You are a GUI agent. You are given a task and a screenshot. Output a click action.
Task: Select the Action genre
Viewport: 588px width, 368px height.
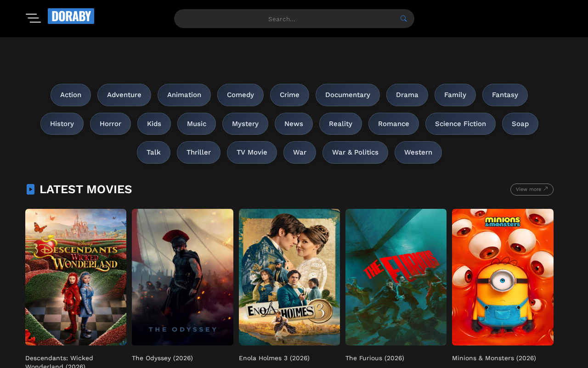pos(71,95)
